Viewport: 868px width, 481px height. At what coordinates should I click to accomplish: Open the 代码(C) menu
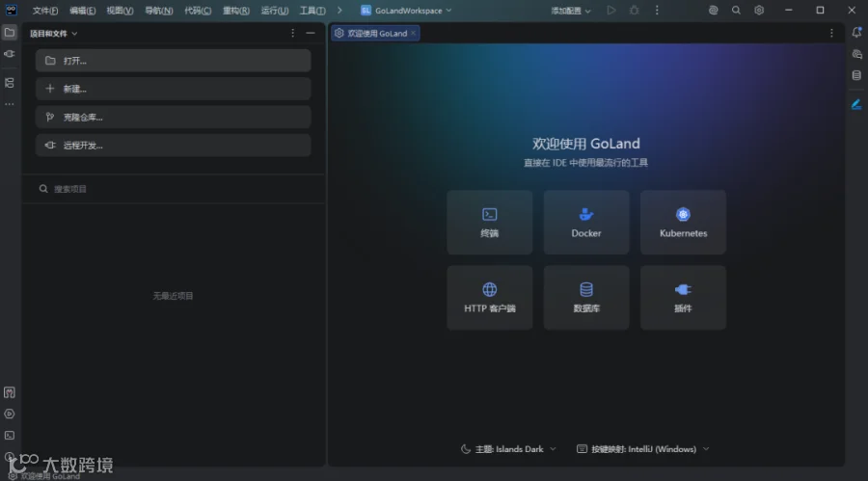198,11
